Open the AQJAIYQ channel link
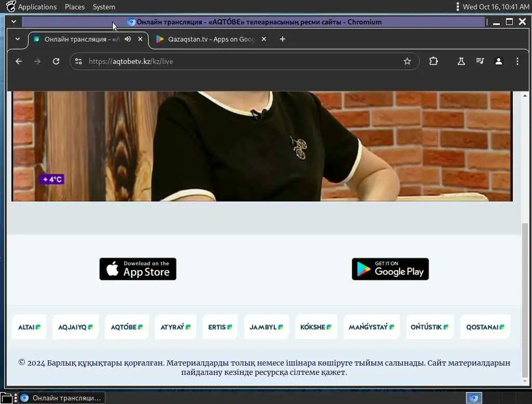Image resolution: width=532 pixels, height=404 pixels. (75, 327)
